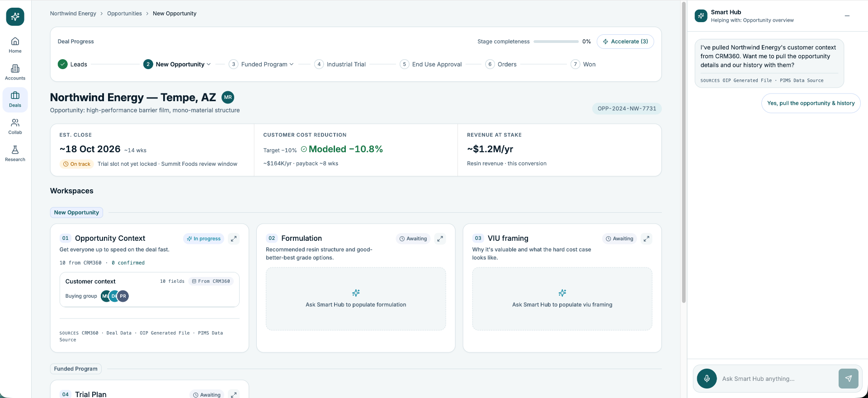Open Accounts in the sidebar
868x398 pixels.
click(15, 72)
